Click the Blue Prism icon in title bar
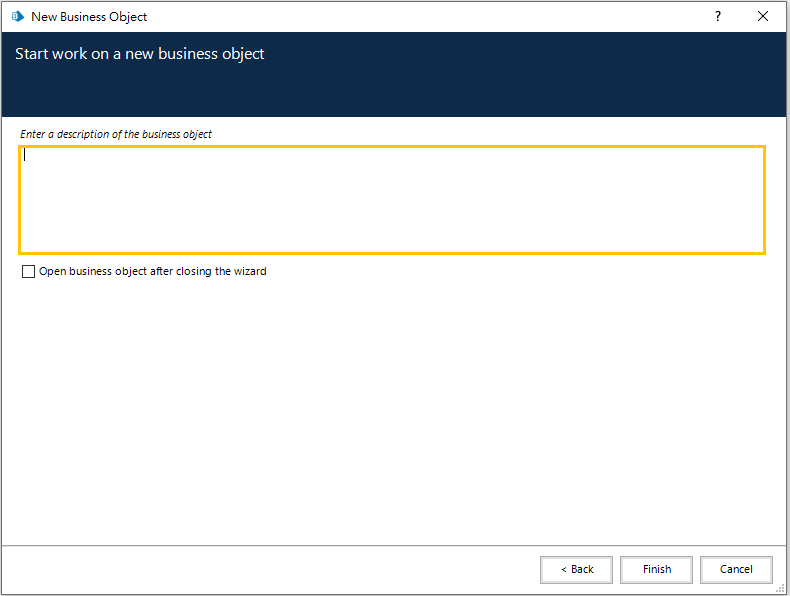Screen dimensions: 790x596 (18, 17)
